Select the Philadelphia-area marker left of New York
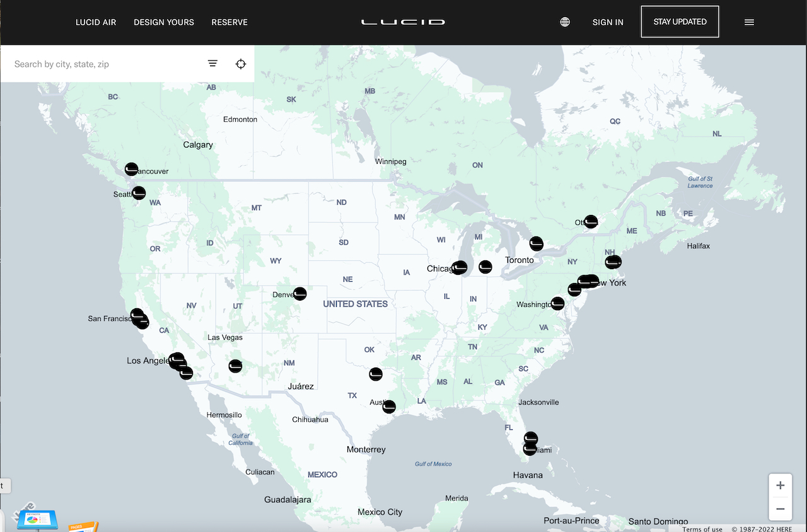 [x=574, y=289]
